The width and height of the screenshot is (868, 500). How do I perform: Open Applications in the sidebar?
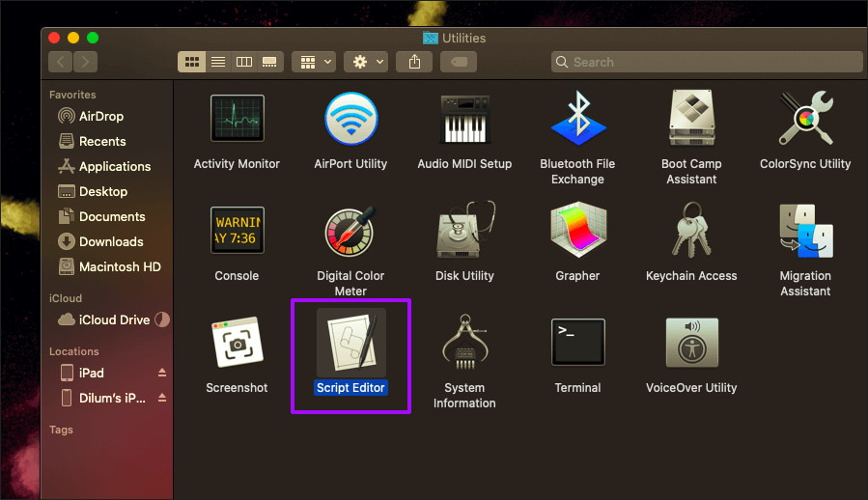click(106, 166)
